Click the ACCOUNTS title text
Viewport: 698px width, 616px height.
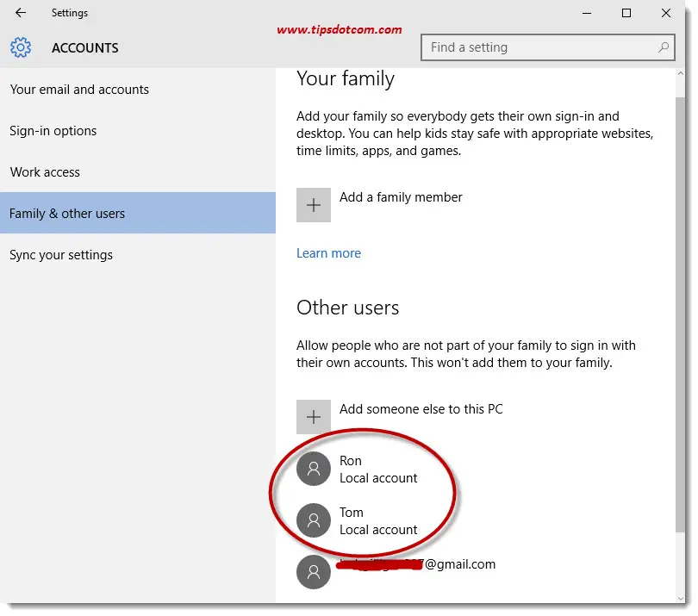(x=85, y=47)
